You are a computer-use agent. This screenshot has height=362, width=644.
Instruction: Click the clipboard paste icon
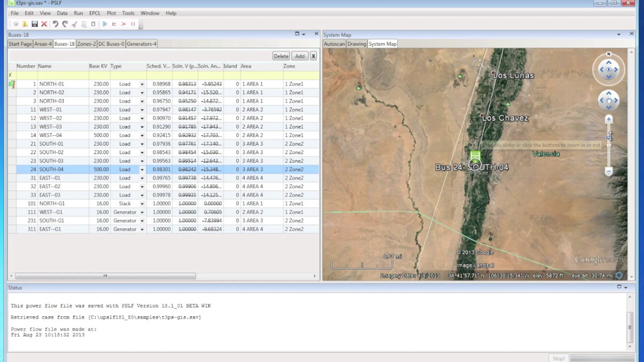coord(93,24)
